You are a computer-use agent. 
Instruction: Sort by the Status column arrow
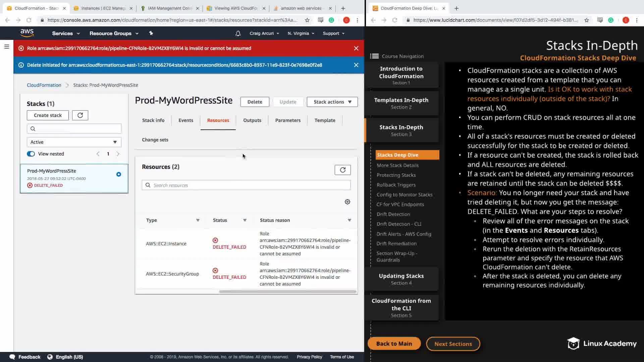pos(245,220)
